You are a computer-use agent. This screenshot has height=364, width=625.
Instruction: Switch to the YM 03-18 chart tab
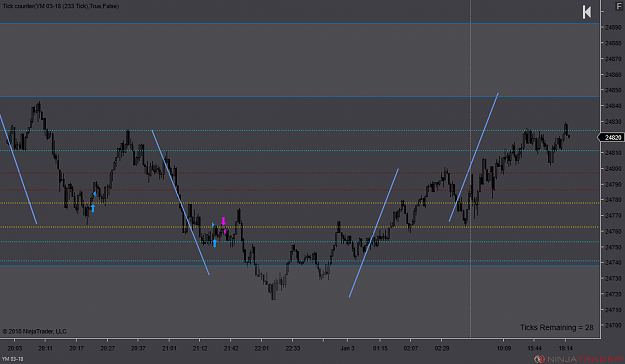tap(12, 359)
